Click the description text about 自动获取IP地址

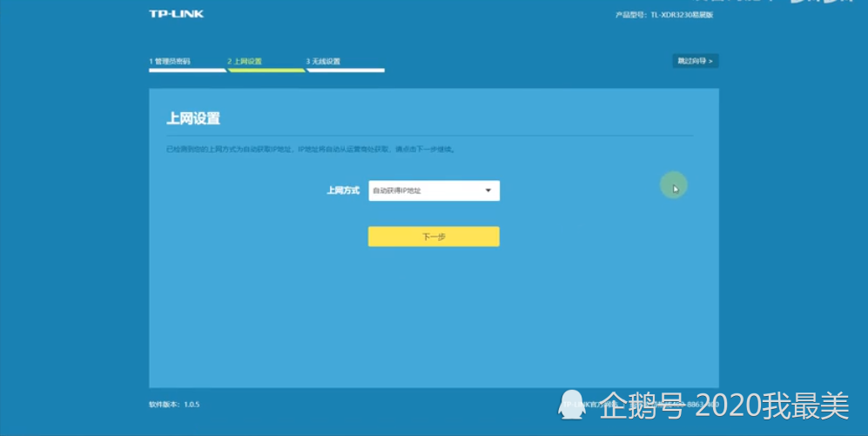[x=311, y=150]
